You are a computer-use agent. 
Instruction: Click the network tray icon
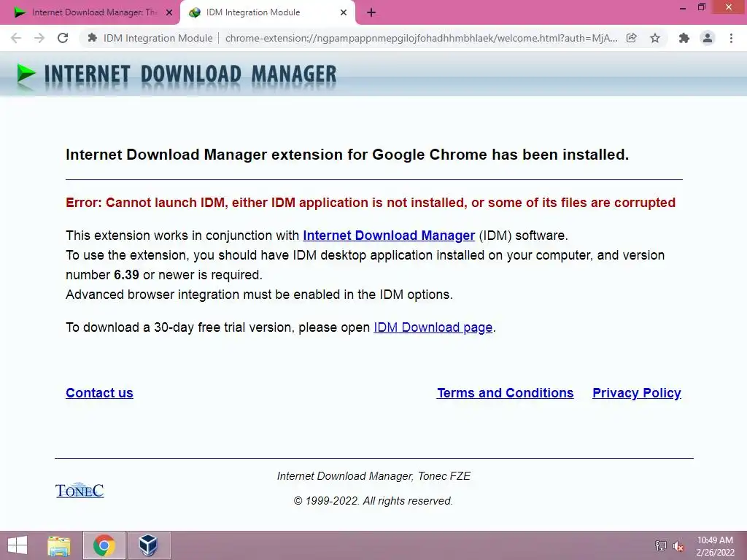tap(660, 545)
